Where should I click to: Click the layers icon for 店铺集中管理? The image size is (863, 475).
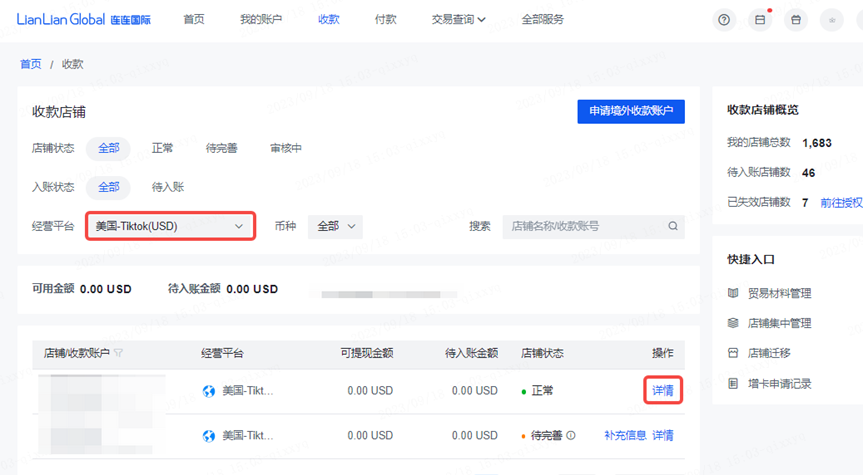click(734, 323)
